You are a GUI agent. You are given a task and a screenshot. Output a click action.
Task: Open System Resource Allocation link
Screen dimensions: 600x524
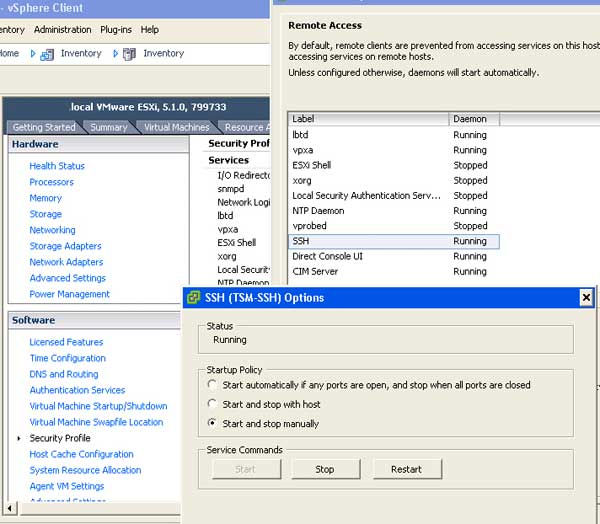click(x=85, y=470)
